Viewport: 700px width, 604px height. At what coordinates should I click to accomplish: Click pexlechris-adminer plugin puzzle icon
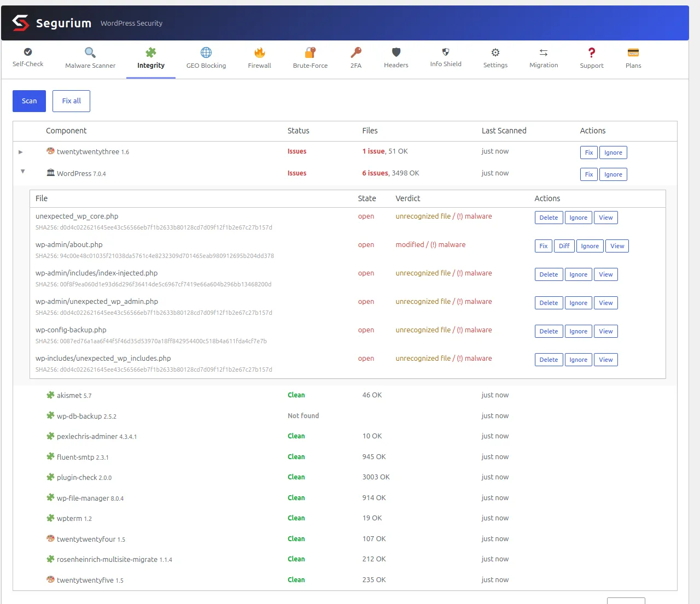point(50,436)
